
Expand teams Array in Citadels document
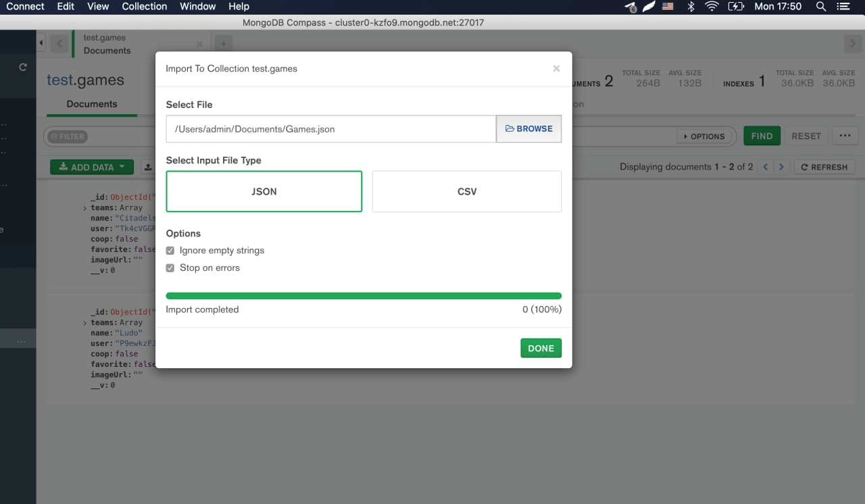pos(84,209)
